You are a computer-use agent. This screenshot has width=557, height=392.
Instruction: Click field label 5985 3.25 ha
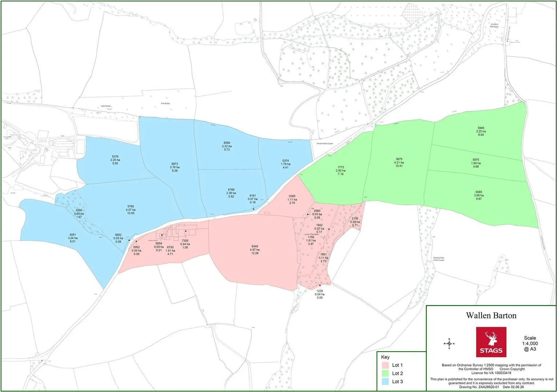[x=481, y=131]
